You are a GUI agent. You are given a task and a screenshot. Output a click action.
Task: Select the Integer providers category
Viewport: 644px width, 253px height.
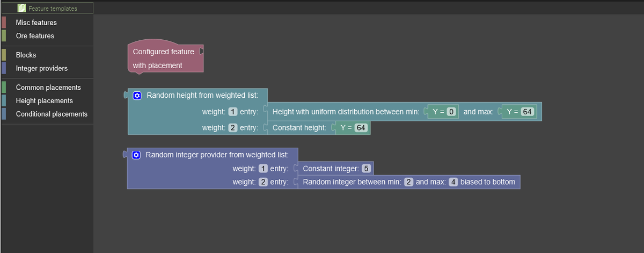click(42, 68)
